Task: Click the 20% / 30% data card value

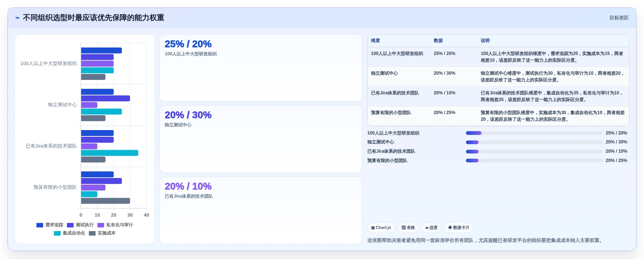Action: coord(188,115)
